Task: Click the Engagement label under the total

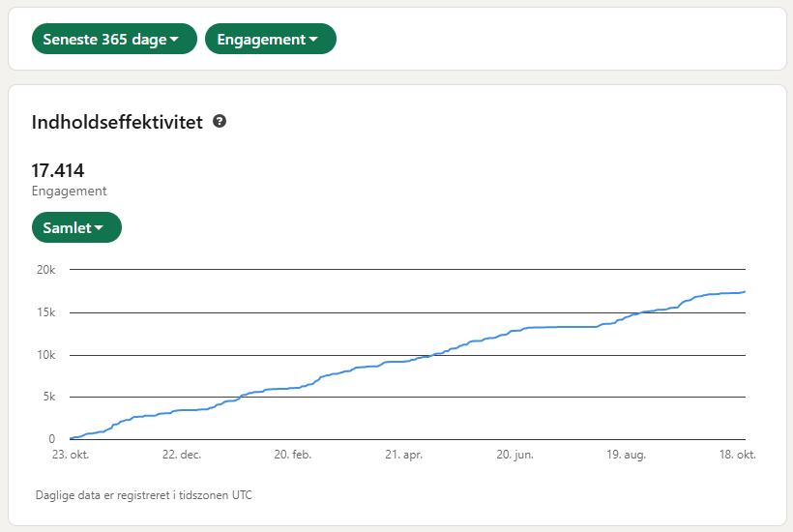Action: coord(69,192)
